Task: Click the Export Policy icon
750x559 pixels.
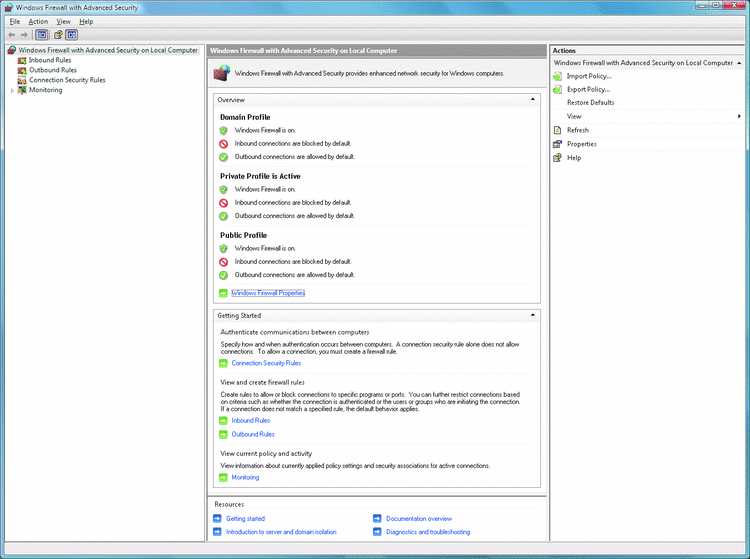Action: [557, 89]
